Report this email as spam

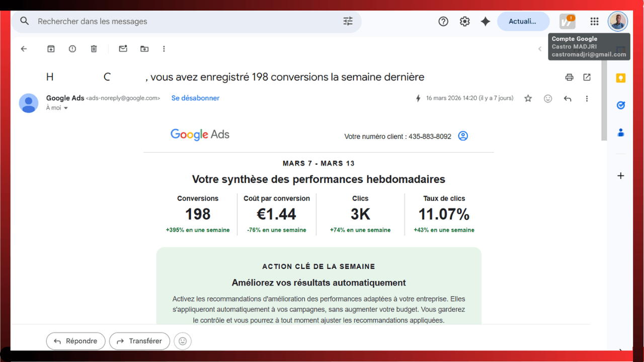[x=72, y=49]
